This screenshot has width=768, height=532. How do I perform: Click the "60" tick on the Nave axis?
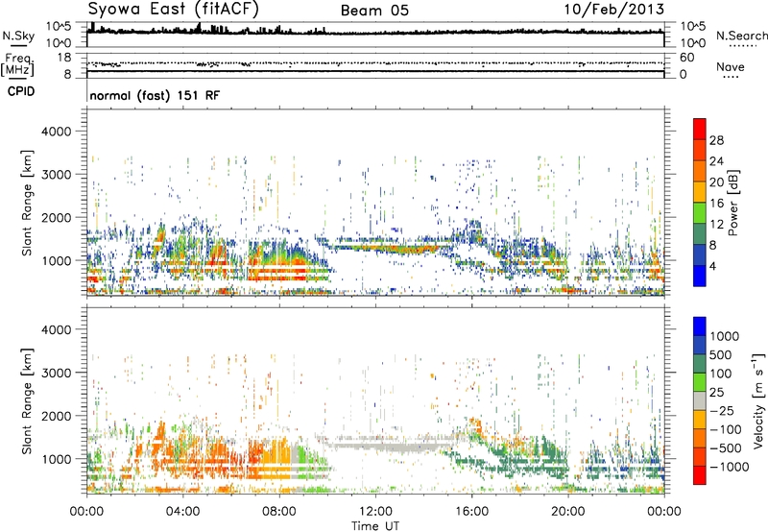tap(686, 58)
